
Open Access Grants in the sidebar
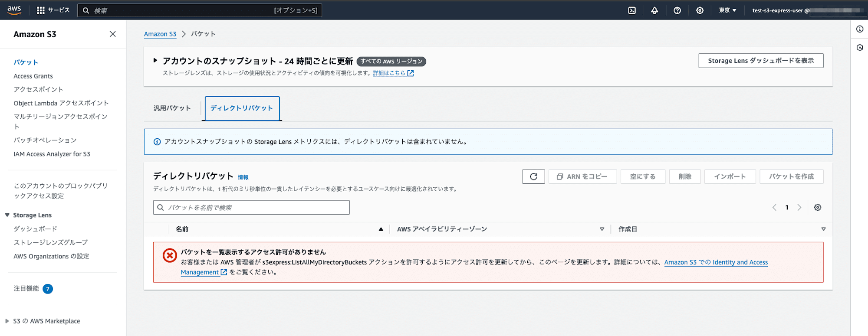click(x=33, y=76)
